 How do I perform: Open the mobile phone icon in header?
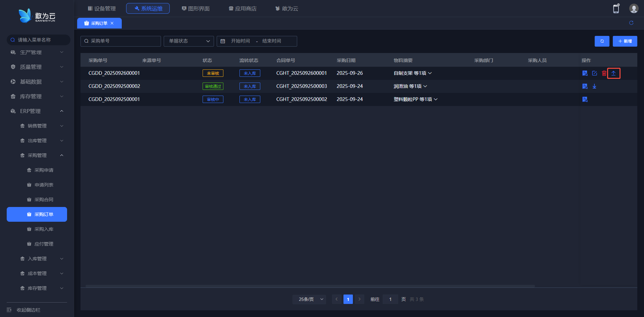pos(616,9)
